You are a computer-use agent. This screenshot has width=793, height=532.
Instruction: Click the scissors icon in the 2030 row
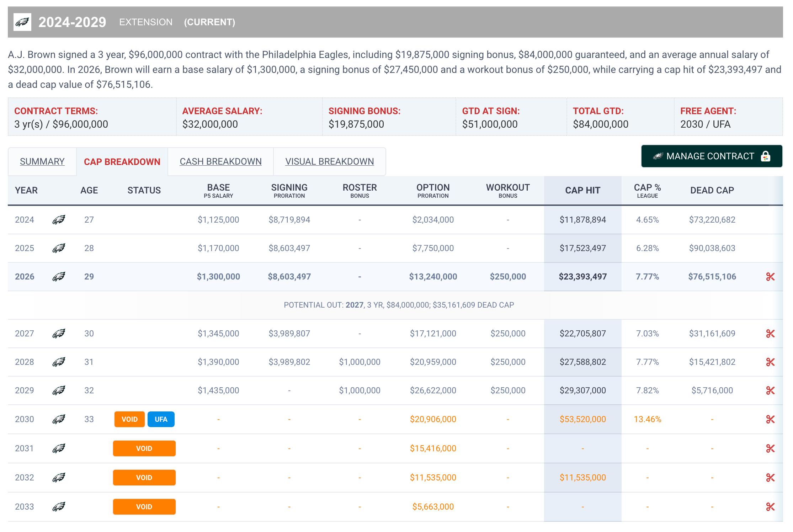(770, 419)
